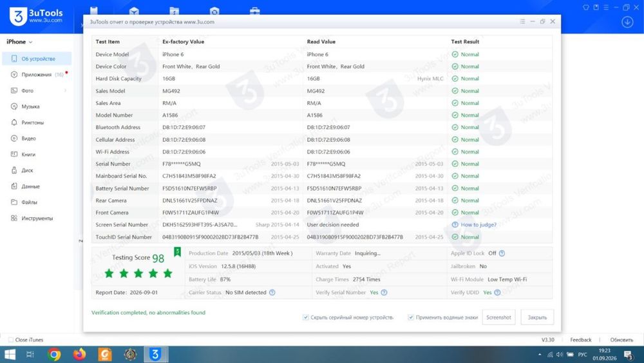Open the orange app icon on the taskbar

[105, 355]
